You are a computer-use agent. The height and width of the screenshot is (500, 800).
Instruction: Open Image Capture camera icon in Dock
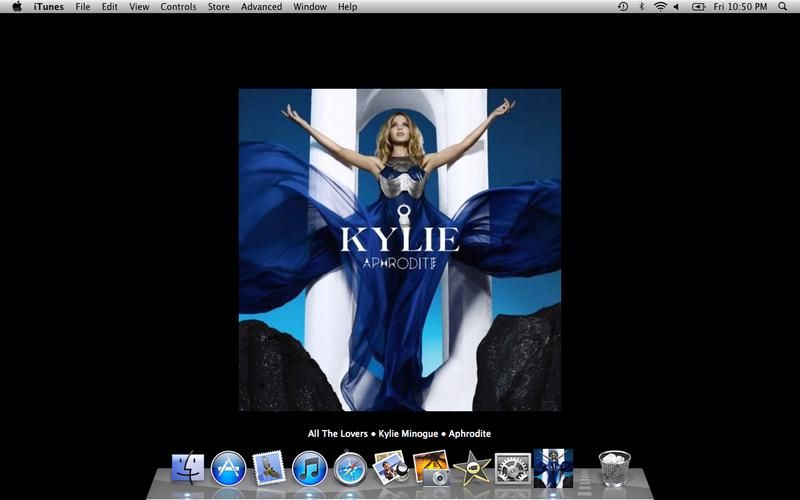pyautogui.click(x=431, y=467)
